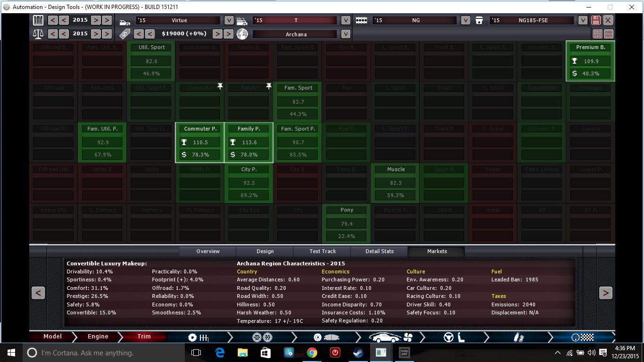This screenshot has height=362, width=644.
Task: Switch to the Test Track tab
Action: coord(322,252)
